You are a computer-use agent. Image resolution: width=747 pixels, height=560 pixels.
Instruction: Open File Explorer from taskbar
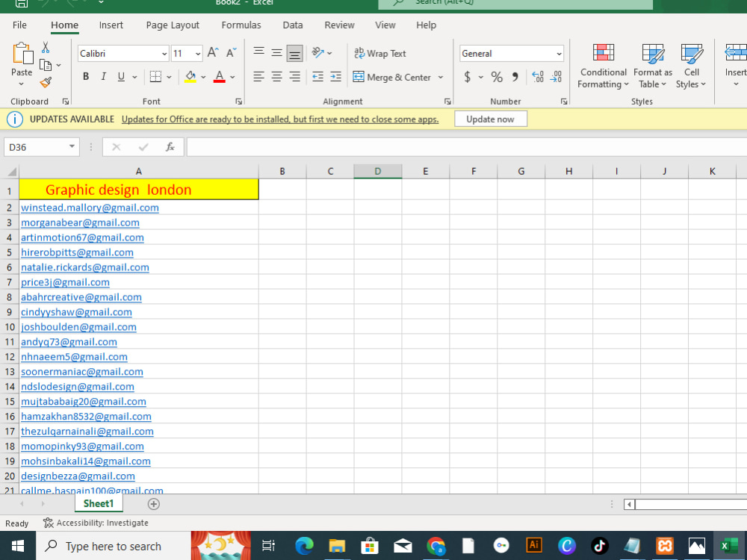[x=337, y=546]
